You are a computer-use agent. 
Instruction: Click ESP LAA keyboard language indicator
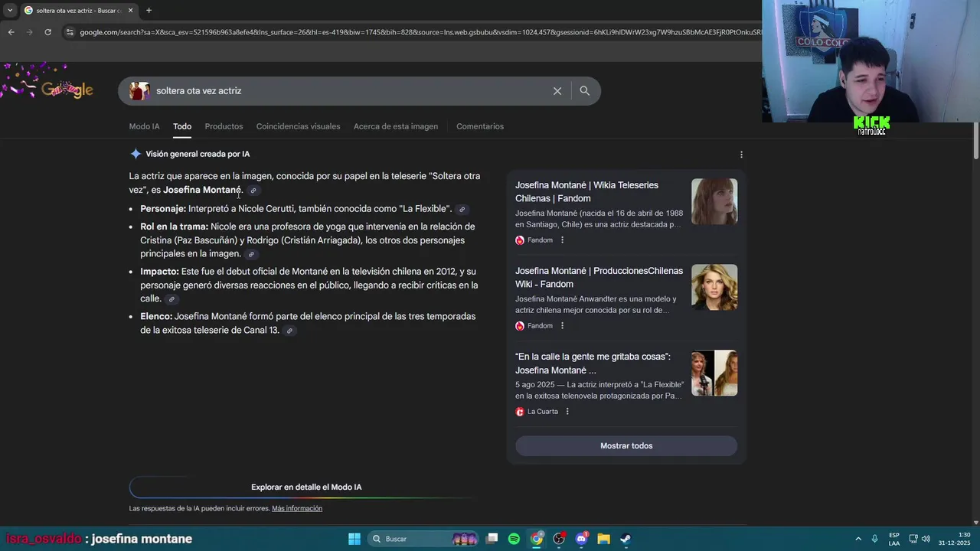pos(894,539)
